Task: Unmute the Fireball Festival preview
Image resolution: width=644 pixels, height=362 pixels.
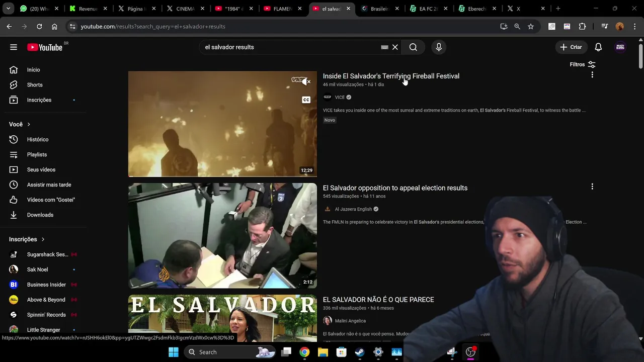Action: click(306, 81)
